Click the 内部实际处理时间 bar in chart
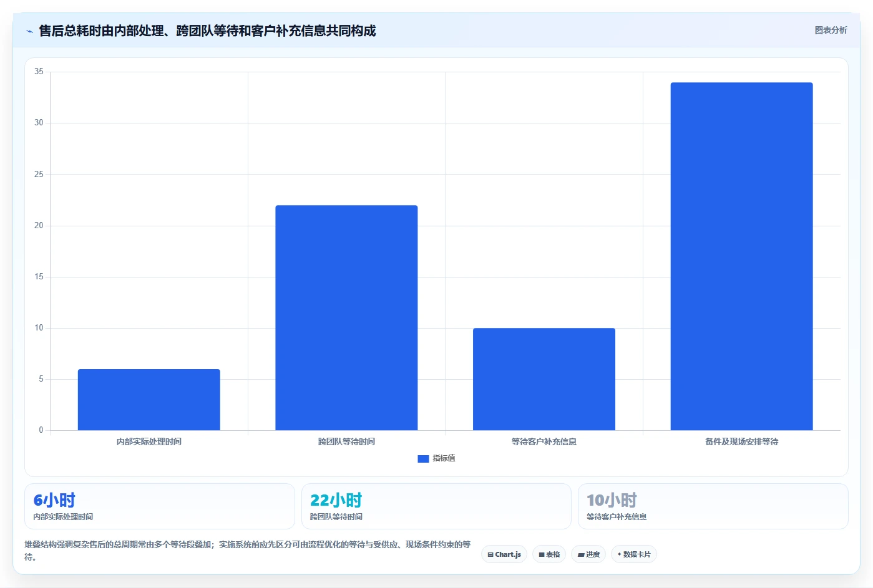The width and height of the screenshot is (873, 588). click(149, 400)
